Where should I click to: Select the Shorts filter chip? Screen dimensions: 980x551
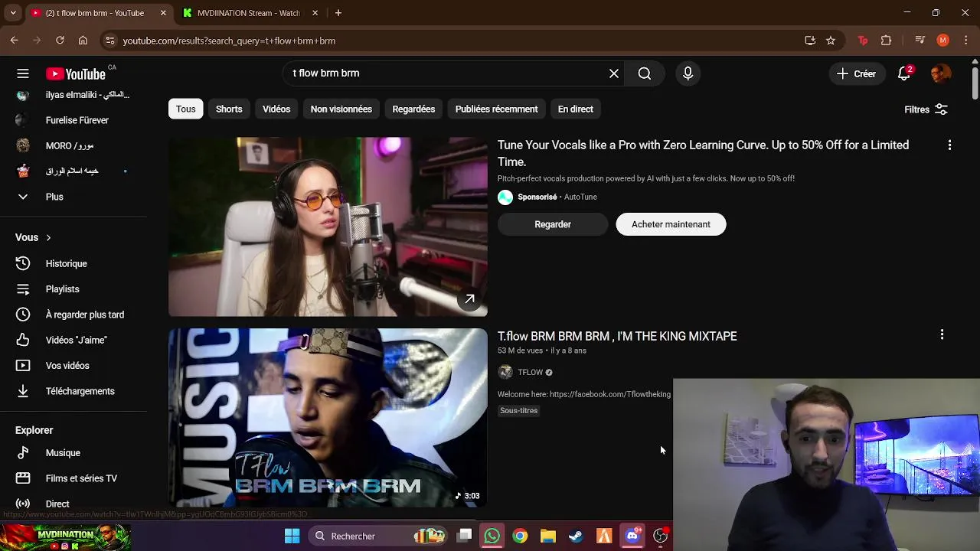tap(229, 109)
